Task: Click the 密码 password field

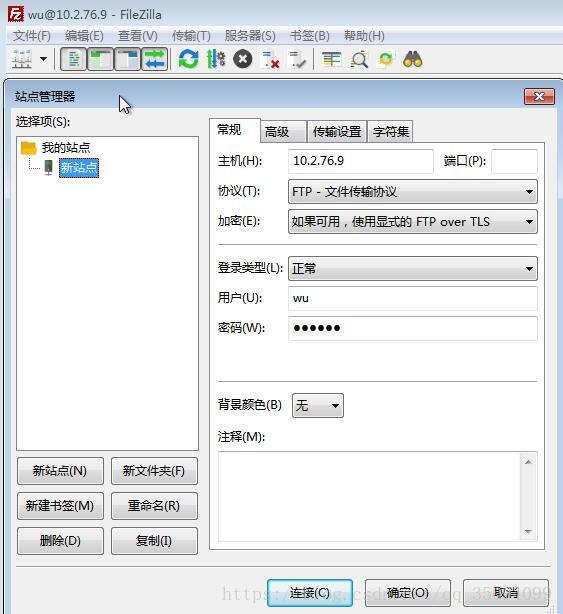Action: (x=413, y=328)
